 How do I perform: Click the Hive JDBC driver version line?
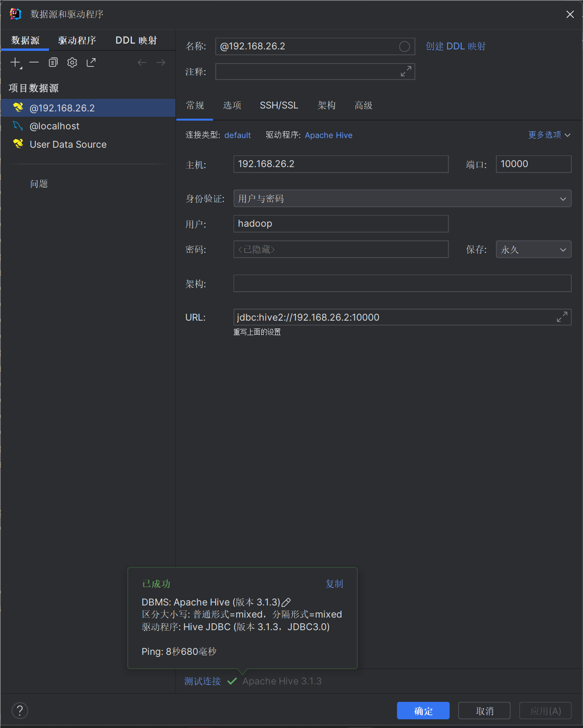coord(236,627)
